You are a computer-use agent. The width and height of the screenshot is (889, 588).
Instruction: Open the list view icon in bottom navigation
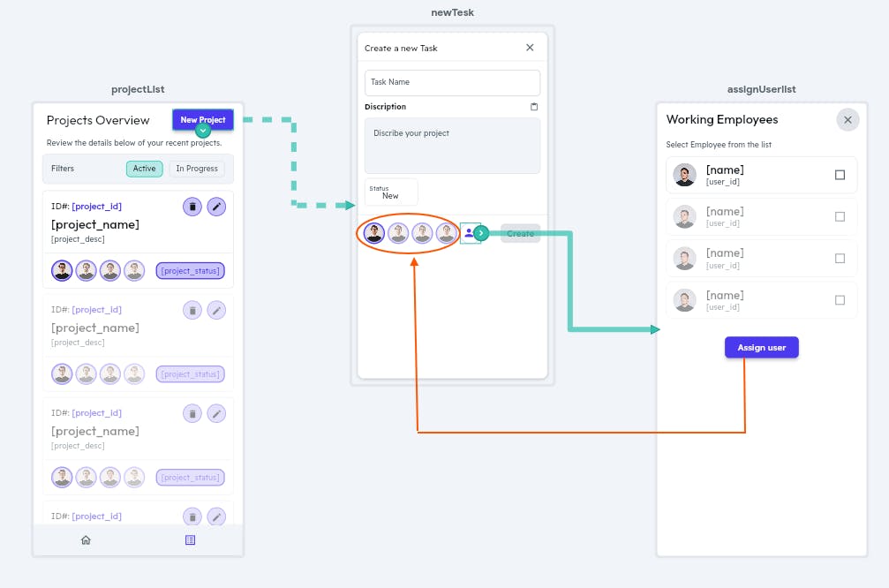pos(190,540)
